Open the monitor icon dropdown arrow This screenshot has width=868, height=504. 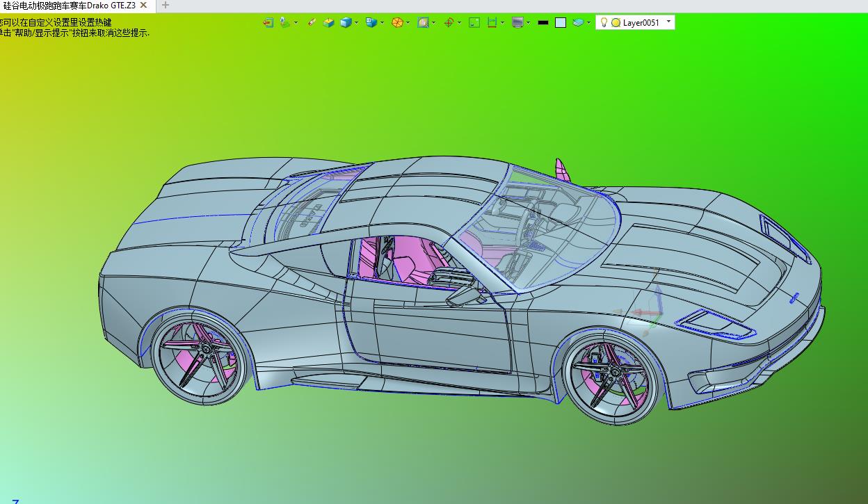tap(529, 22)
